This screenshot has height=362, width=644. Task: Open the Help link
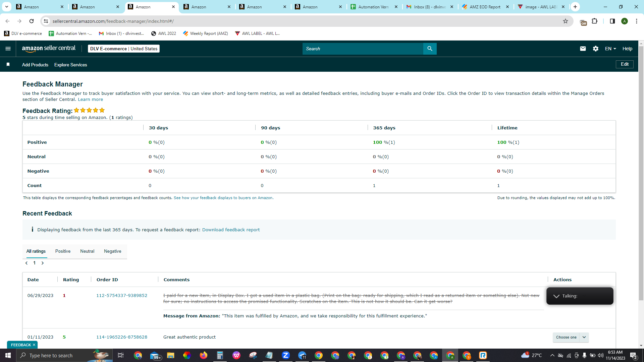click(x=627, y=49)
